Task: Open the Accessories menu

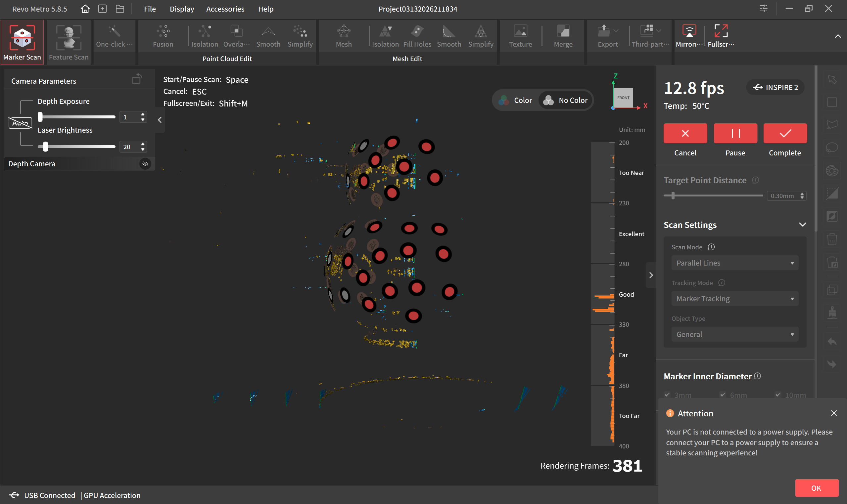Action: [225, 9]
